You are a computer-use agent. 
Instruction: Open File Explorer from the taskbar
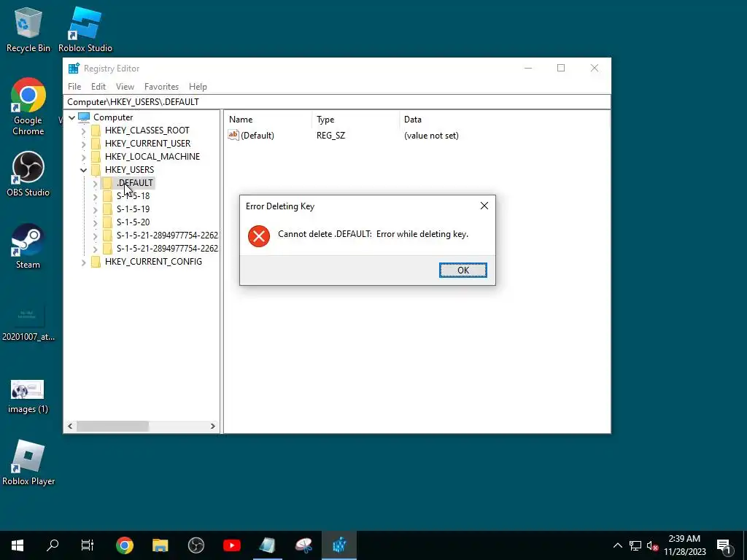pyautogui.click(x=160, y=545)
